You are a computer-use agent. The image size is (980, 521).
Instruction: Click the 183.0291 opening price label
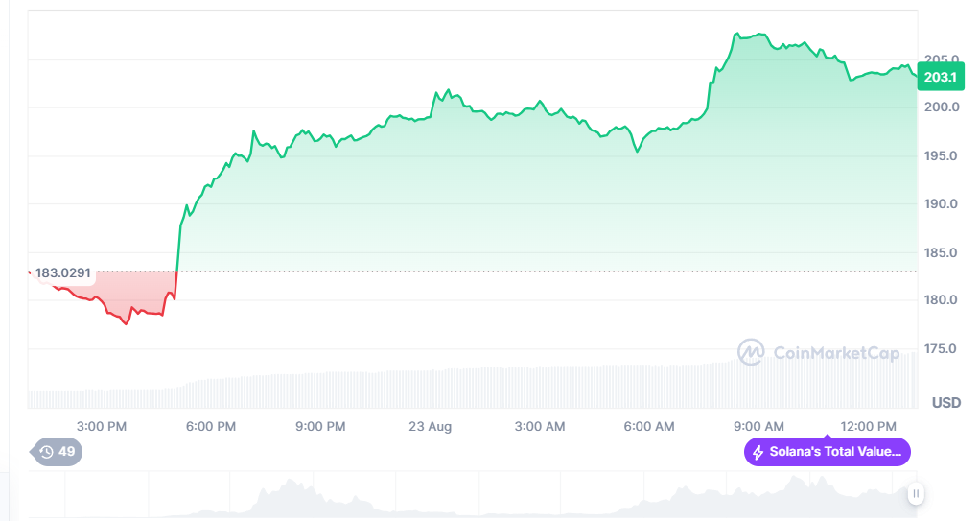63,273
